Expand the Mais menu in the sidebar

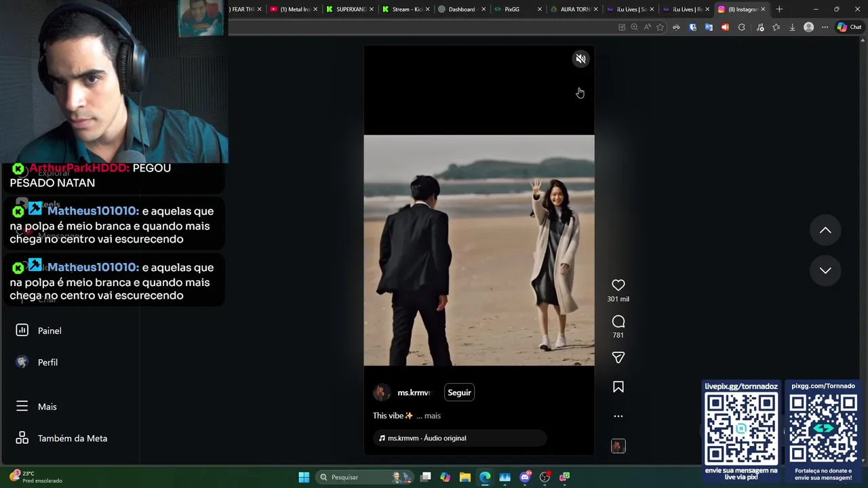47,407
